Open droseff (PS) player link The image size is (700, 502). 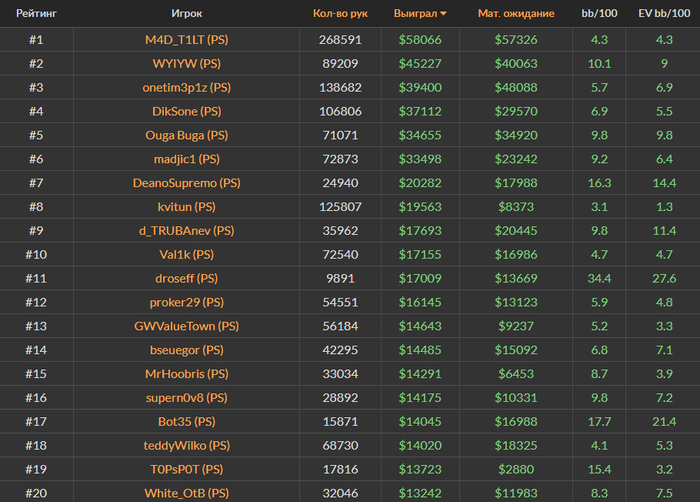click(187, 278)
